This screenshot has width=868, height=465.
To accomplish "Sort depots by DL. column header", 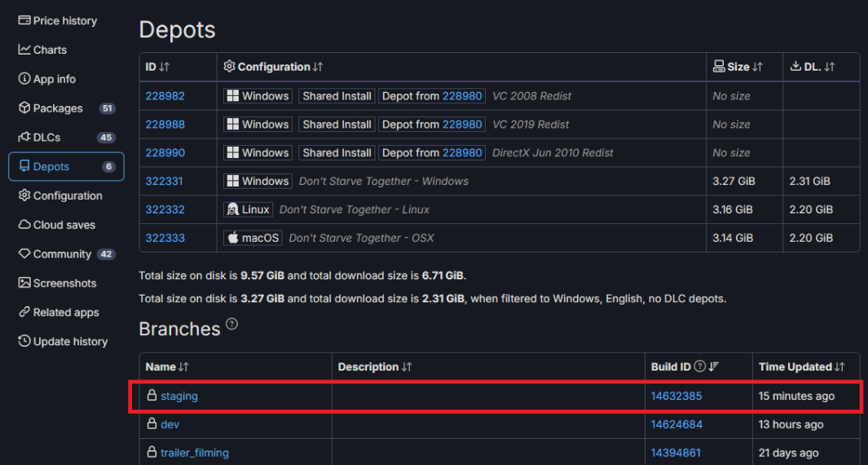I will pos(813,67).
